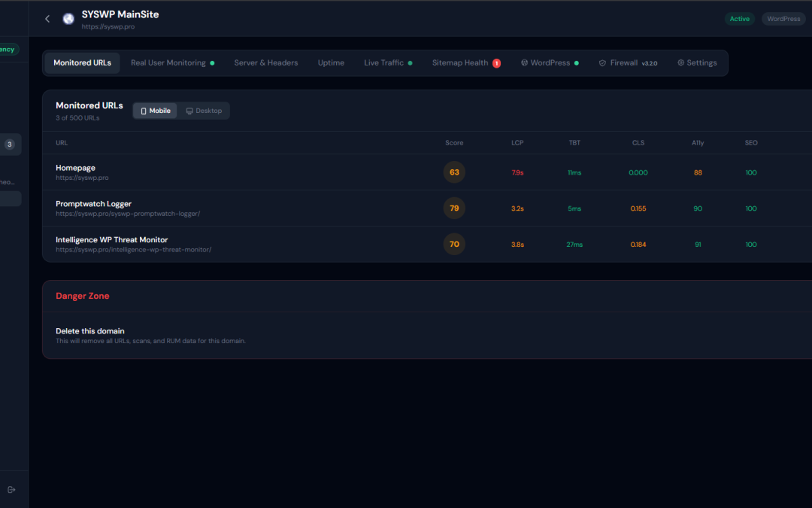The height and width of the screenshot is (508, 812).
Task: Click the A11y value 90
Action: [x=698, y=208]
